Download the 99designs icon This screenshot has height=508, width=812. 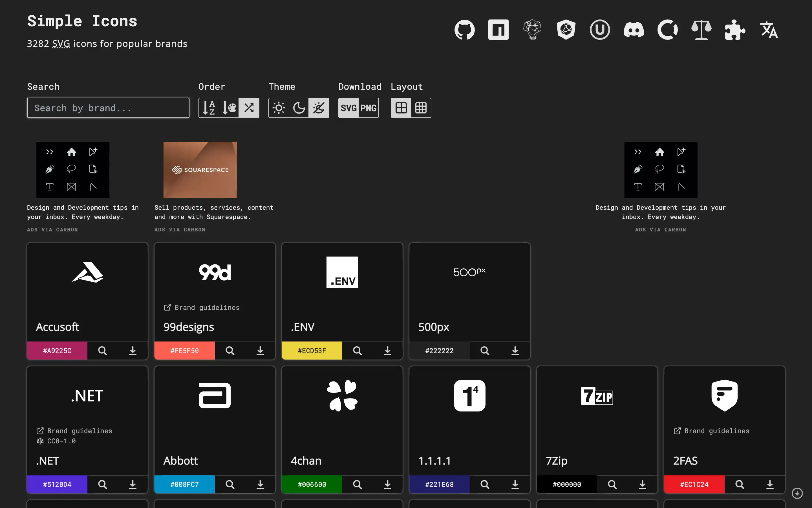click(x=260, y=351)
